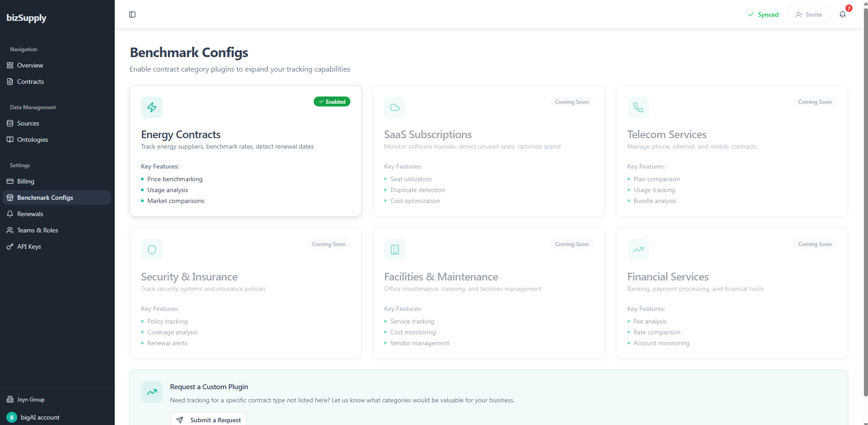
Task: Click the vertical page scrollbar
Action: pos(865,204)
